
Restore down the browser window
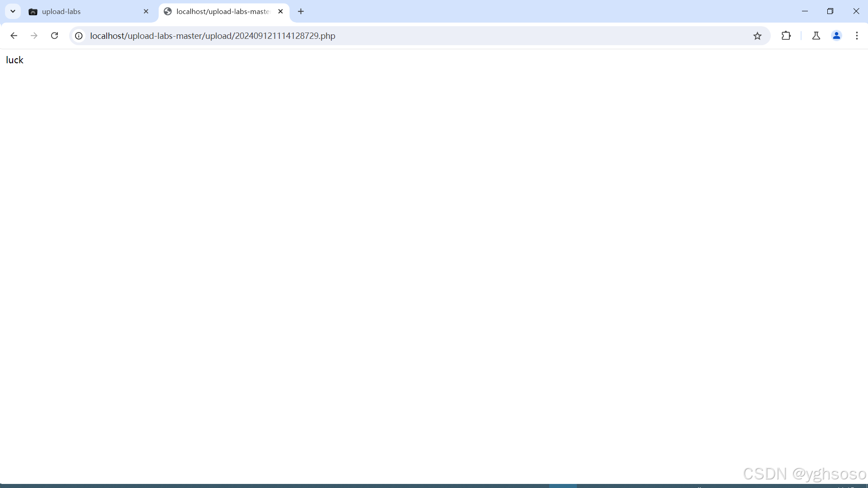click(830, 11)
